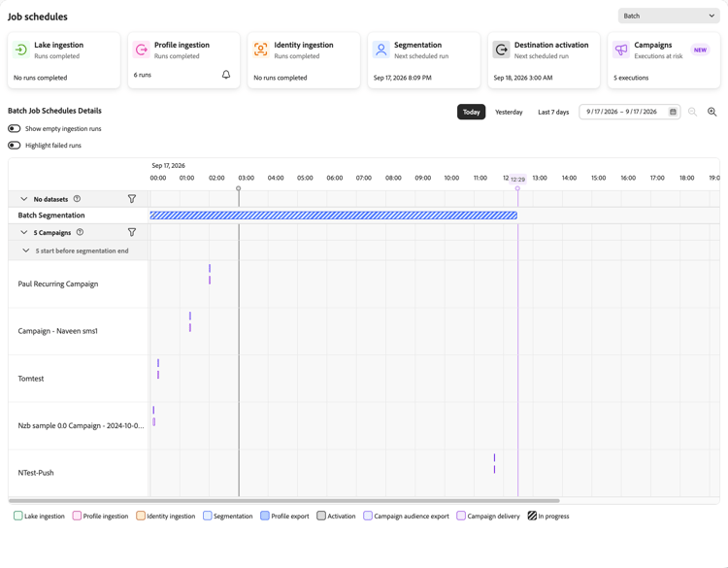This screenshot has width=728, height=568.
Task: Collapse 5 start before segmentation end group
Action: click(x=26, y=251)
